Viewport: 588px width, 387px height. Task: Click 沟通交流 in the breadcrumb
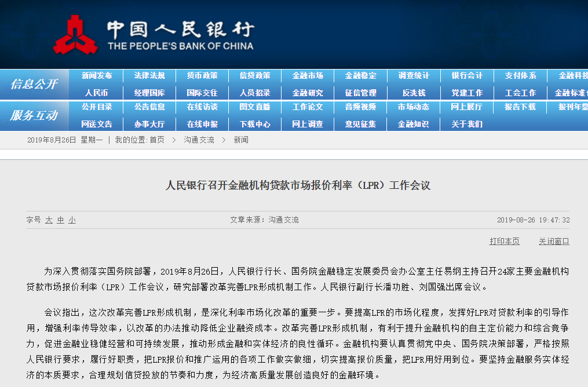point(199,140)
